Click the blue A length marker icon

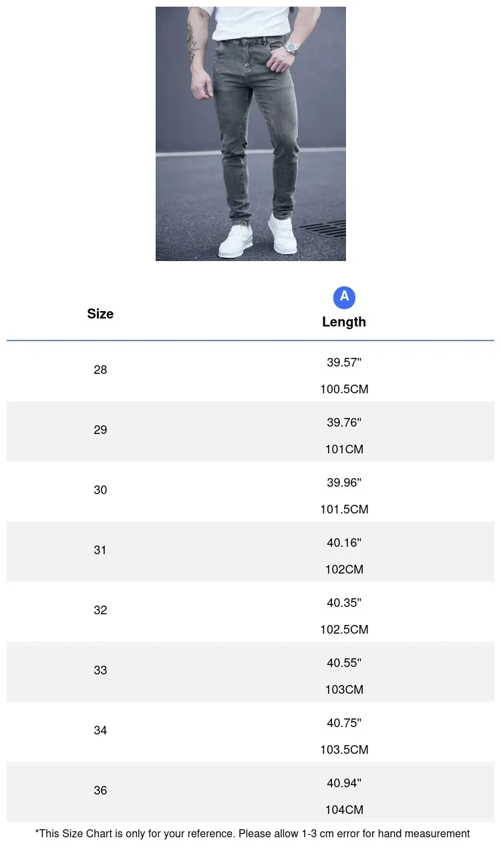pyautogui.click(x=344, y=297)
